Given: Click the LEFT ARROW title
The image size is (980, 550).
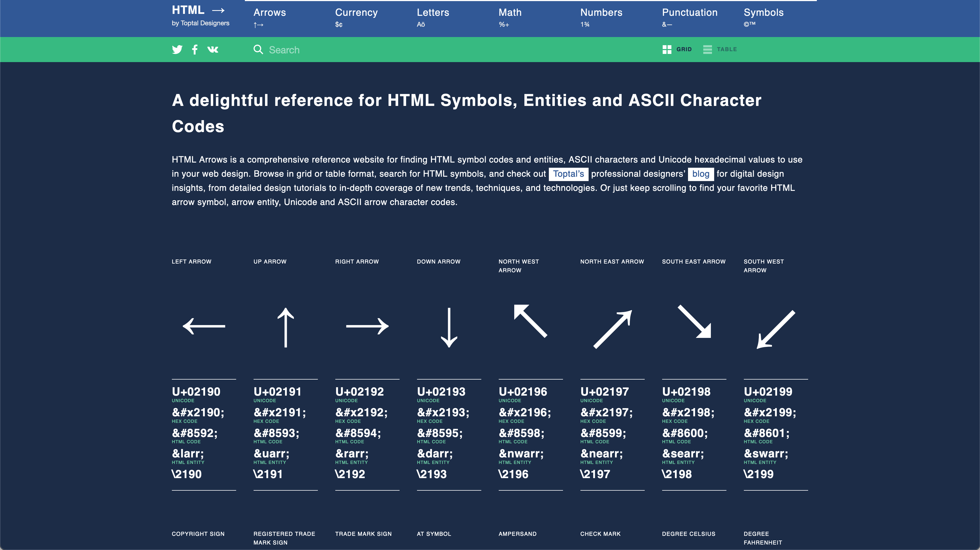Looking at the screenshot, I should pyautogui.click(x=191, y=262).
